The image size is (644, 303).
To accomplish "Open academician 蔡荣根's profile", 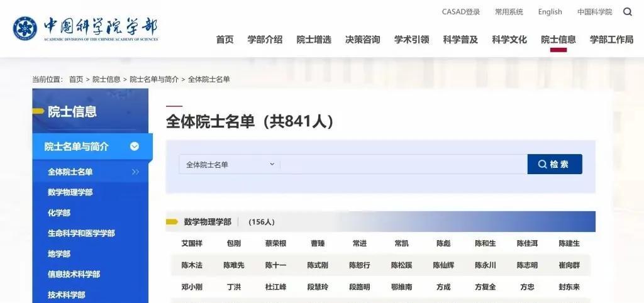I will [275, 243].
